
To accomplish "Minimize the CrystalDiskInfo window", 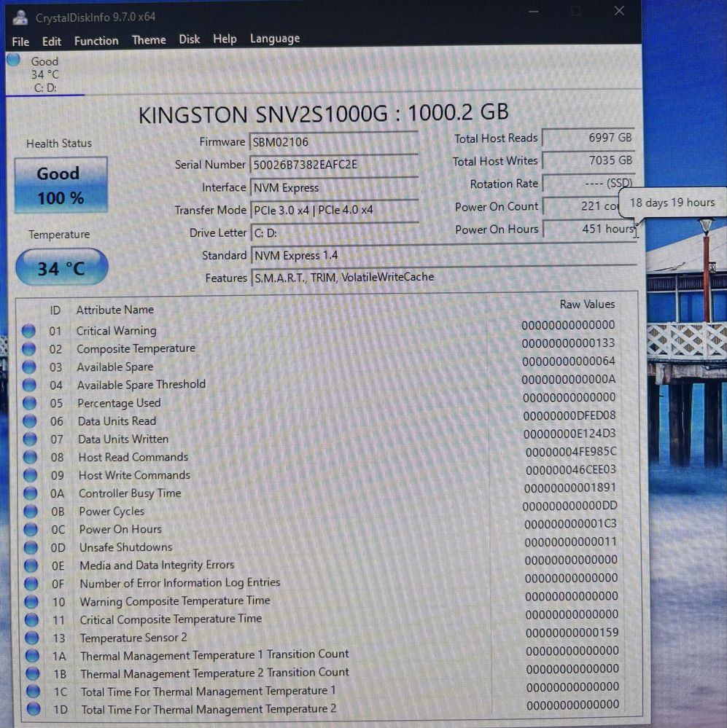I will click(x=534, y=11).
